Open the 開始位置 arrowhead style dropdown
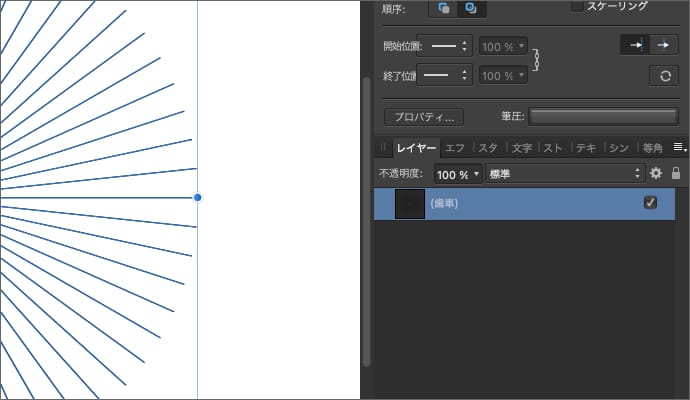This screenshot has height=400, width=690. click(x=444, y=46)
